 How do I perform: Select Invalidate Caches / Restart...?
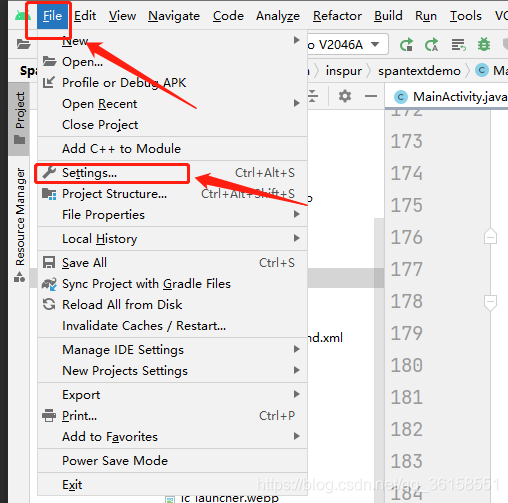point(172,326)
